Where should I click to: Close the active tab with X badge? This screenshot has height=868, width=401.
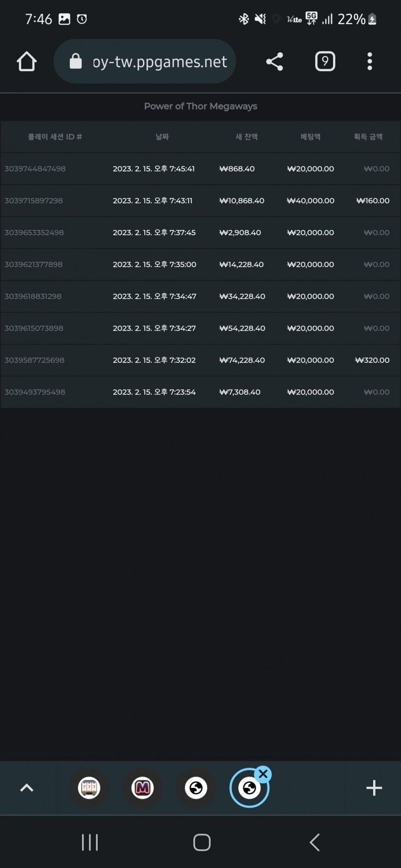(x=263, y=774)
